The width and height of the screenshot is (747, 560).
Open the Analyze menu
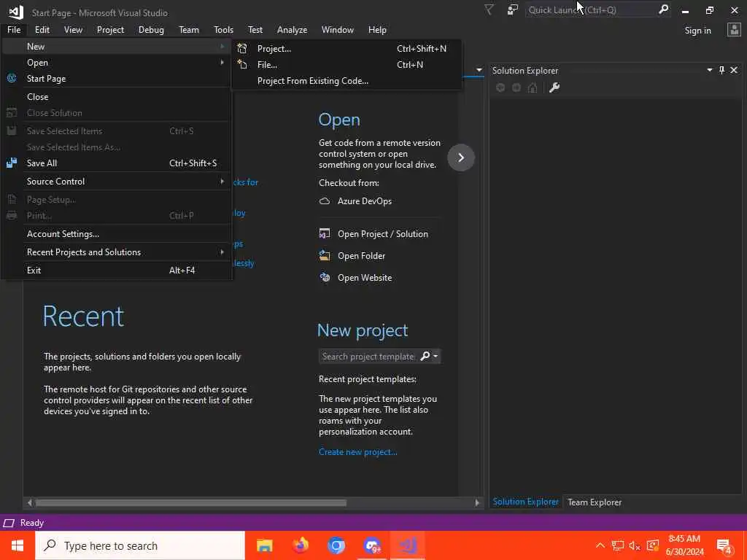coord(292,29)
